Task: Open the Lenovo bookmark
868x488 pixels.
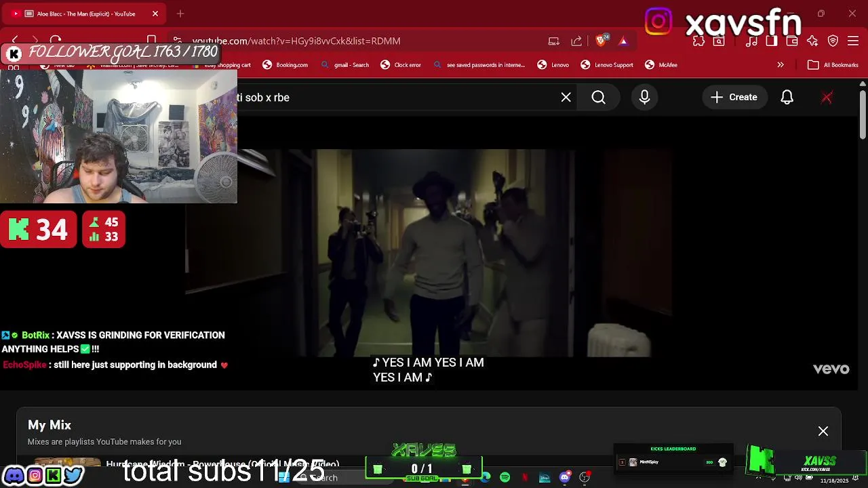Action: (553, 65)
